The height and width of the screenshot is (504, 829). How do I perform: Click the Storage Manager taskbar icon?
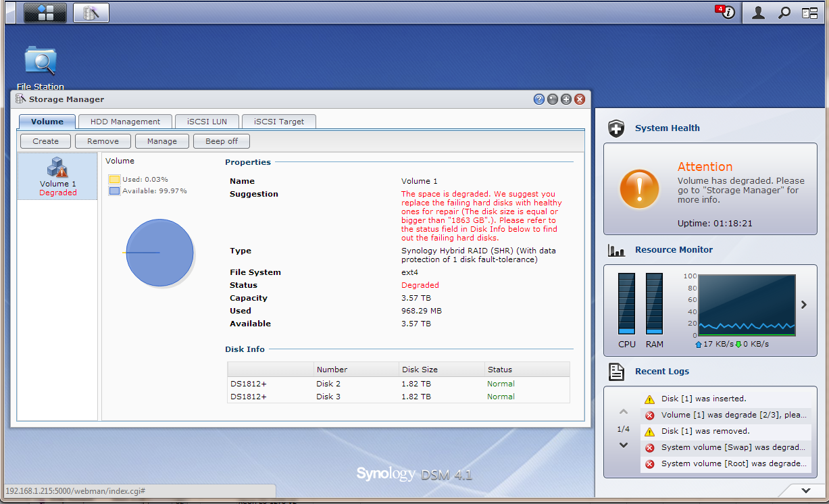coord(91,13)
